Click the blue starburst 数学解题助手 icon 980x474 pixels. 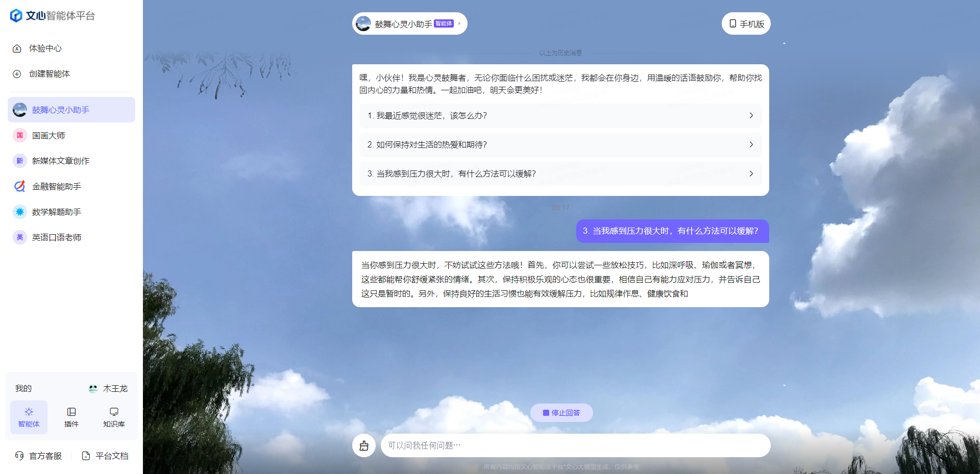click(20, 212)
